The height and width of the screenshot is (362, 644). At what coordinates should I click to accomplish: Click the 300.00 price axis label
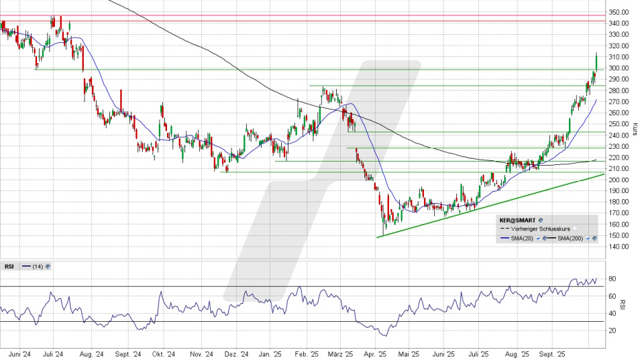619,68
